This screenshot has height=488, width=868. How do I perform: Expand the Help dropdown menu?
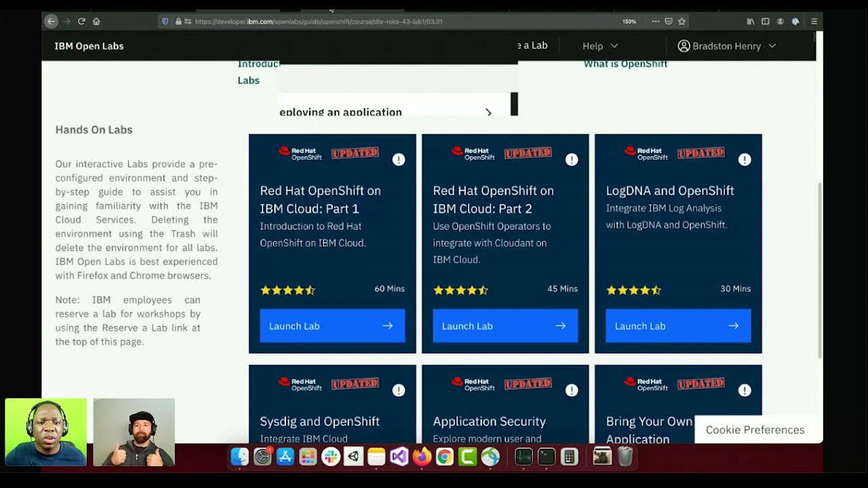coord(600,46)
